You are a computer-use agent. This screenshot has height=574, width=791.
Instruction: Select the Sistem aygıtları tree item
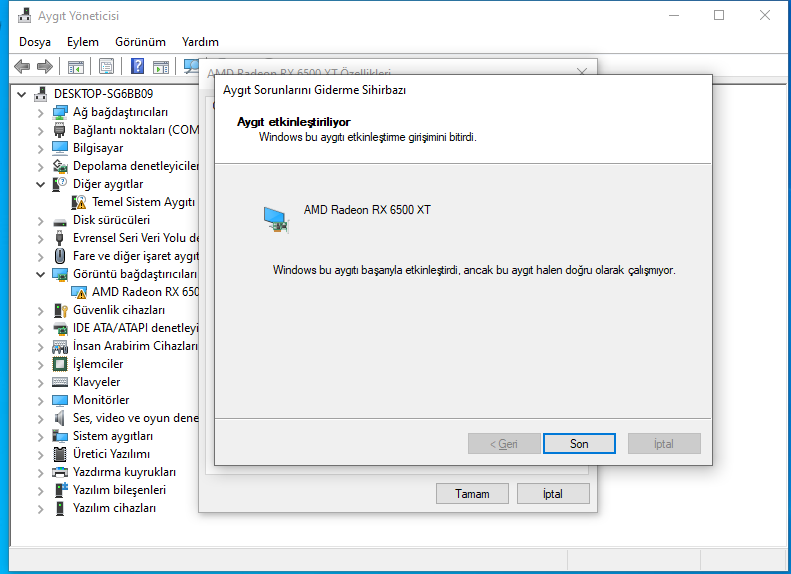click(x=113, y=436)
